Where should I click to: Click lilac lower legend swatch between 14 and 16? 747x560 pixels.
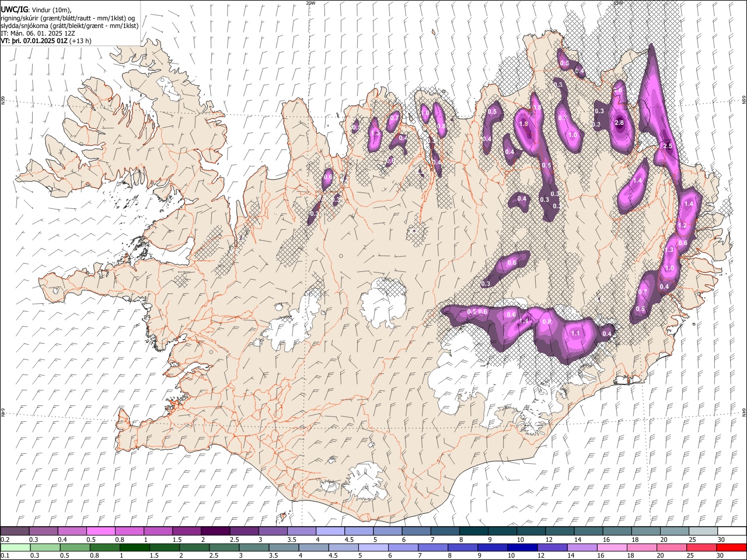pos(582,547)
